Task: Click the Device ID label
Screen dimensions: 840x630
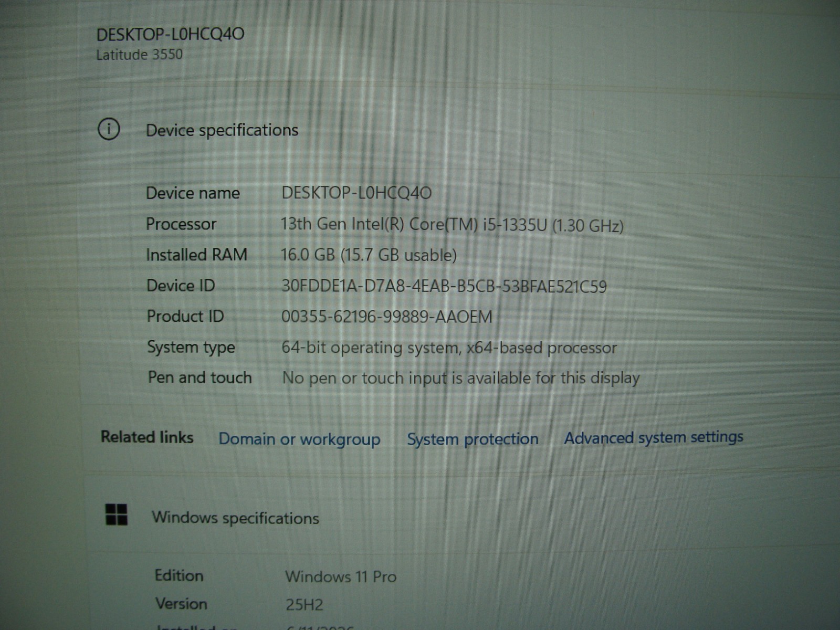Action: tap(181, 286)
